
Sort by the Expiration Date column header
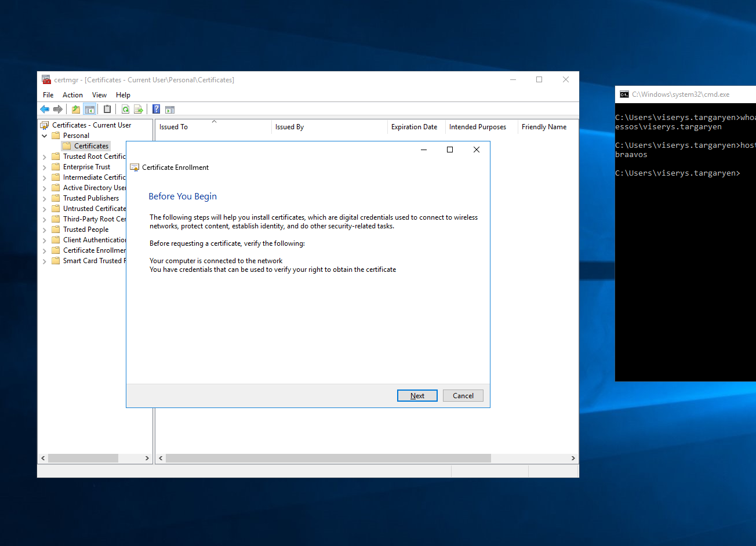click(x=416, y=127)
